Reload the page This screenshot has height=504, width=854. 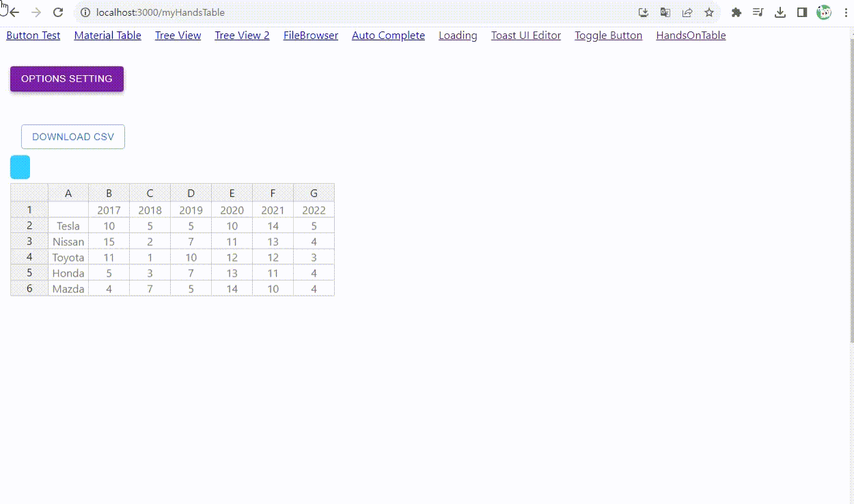(x=58, y=12)
